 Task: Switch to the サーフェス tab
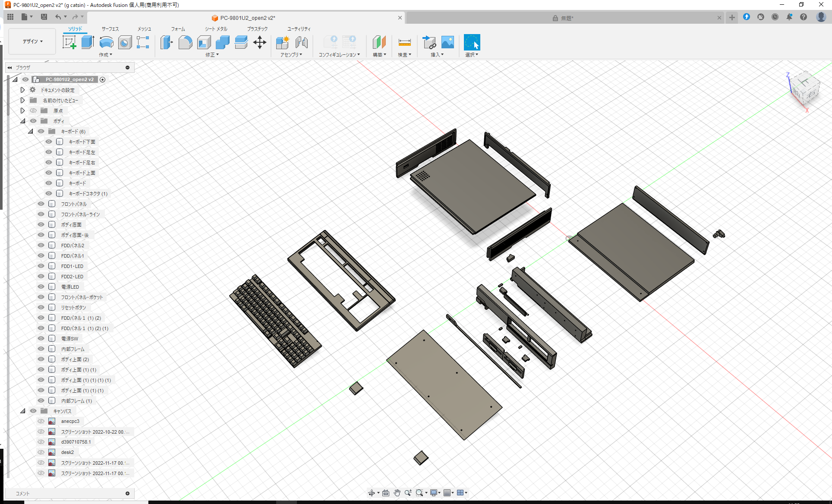tap(110, 29)
